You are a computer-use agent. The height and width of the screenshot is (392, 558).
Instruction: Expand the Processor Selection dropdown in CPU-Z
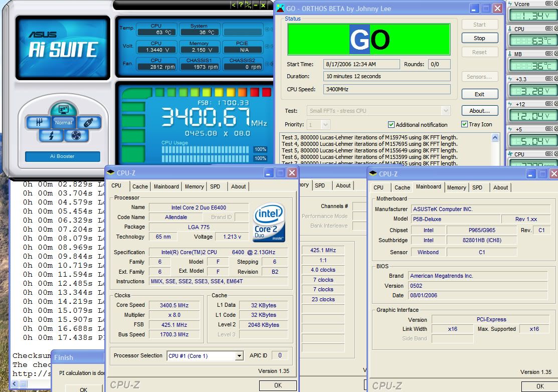[240, 356]
